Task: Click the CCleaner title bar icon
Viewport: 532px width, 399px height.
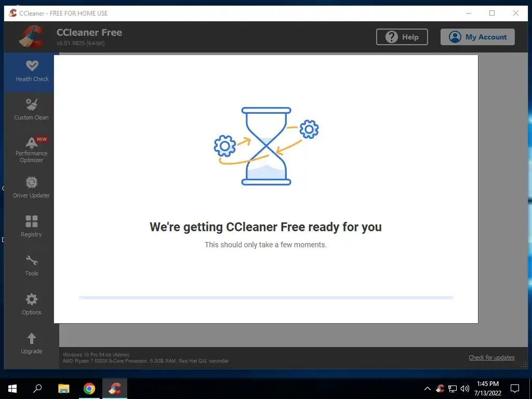Action: pyautogui.click(x=12, y=13)
